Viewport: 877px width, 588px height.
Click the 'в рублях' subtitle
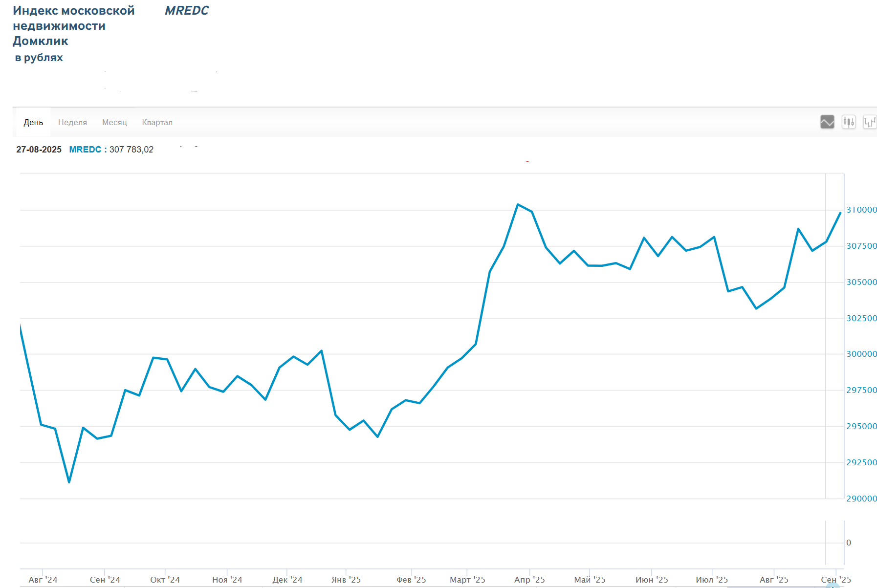click(39, 58)
